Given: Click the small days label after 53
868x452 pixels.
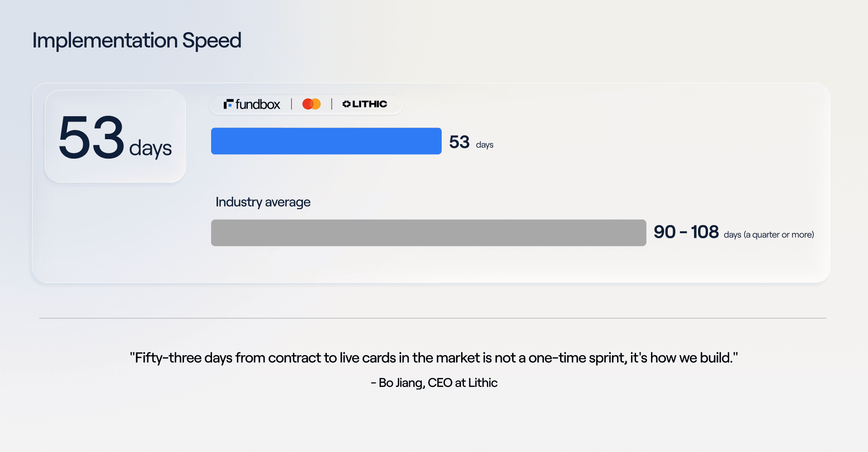Looking at the screenshot, I should (x=485, y=145).
